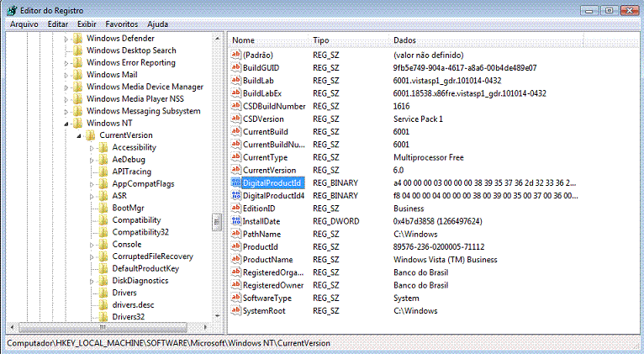Expand the CorruptedFileRecovery subkey

point(92,257)
